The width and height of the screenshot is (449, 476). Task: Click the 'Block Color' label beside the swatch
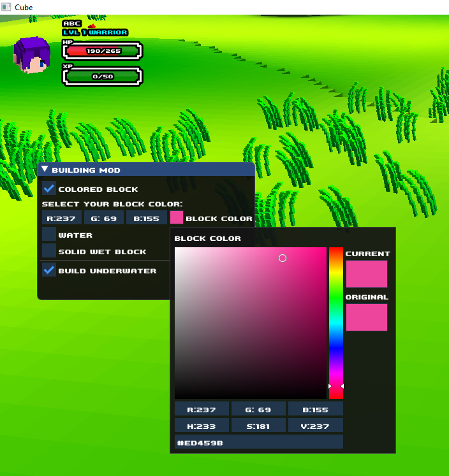219,219
